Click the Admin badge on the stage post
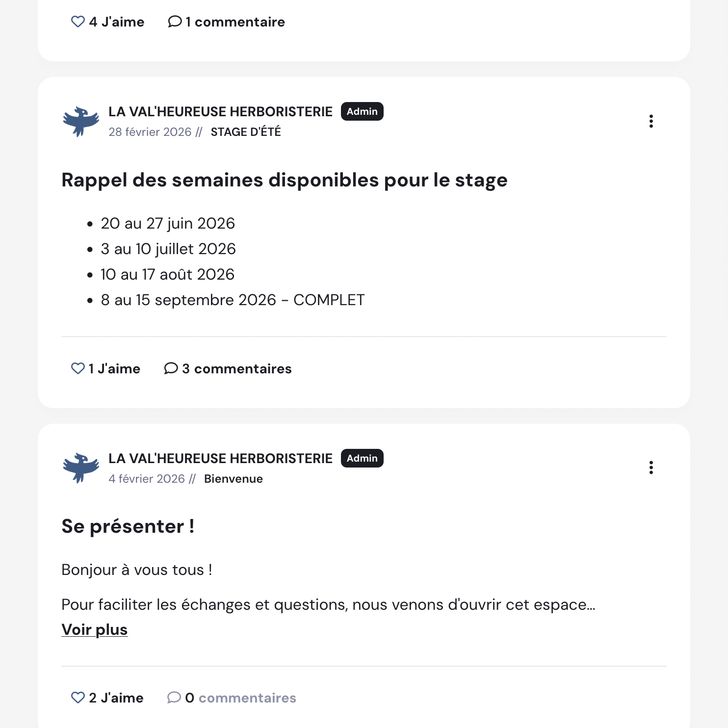Screen dimensions: 728x728 362,111
